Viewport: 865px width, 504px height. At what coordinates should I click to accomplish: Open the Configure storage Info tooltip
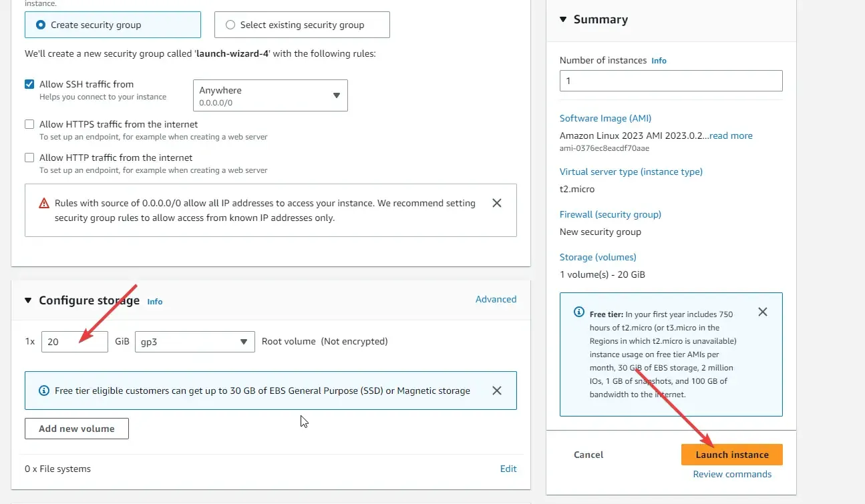coord(154,302)
